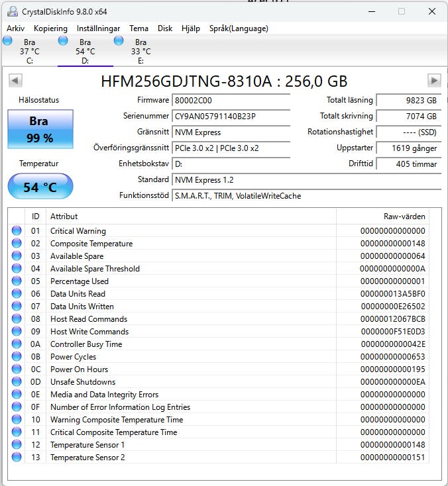Image resolution: width=448 pixels, height=486 pixels.
Task: Click the status orb for drive C:
Action: click(8, 41)
